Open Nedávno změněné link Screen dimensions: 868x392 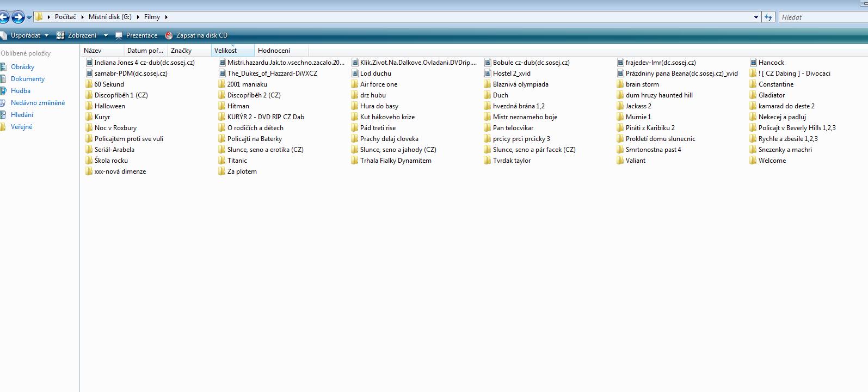[38, 103]
